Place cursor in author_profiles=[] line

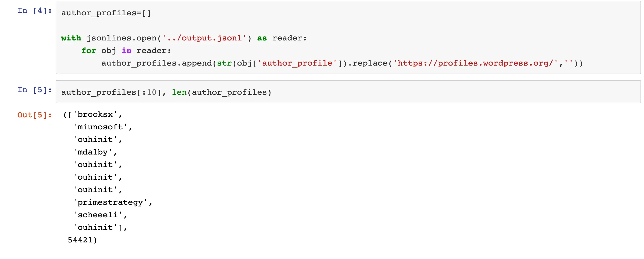(x=106, y=13)
